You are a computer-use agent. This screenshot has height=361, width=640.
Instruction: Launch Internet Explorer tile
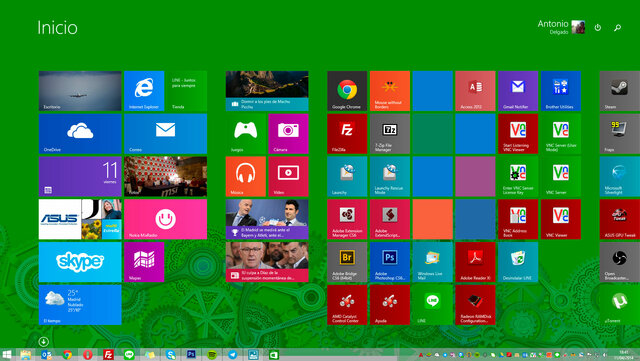click(144, 91)
